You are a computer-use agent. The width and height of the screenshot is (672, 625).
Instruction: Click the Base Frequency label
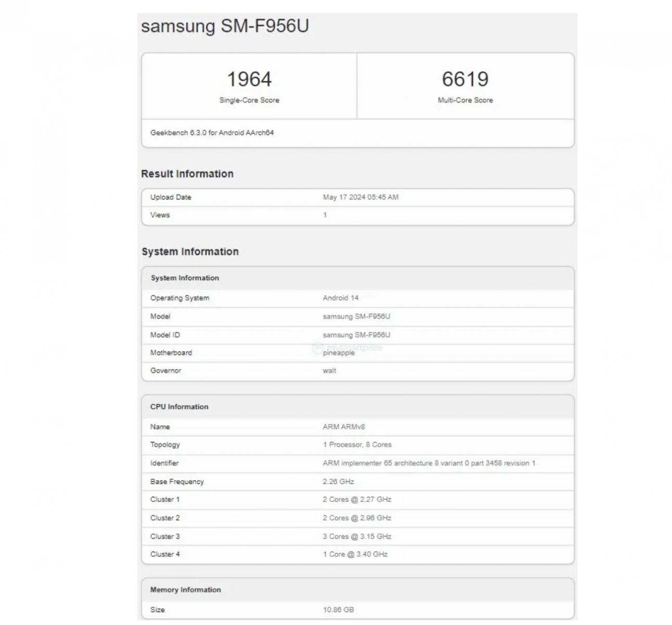pyautogui.click(x=177, y=482)
